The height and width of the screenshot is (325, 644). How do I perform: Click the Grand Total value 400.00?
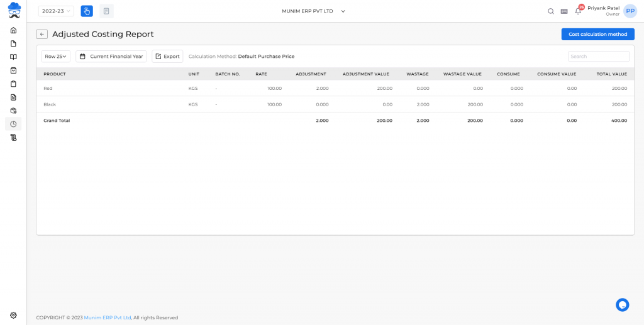pyautogui.click(x=619, y=121)
